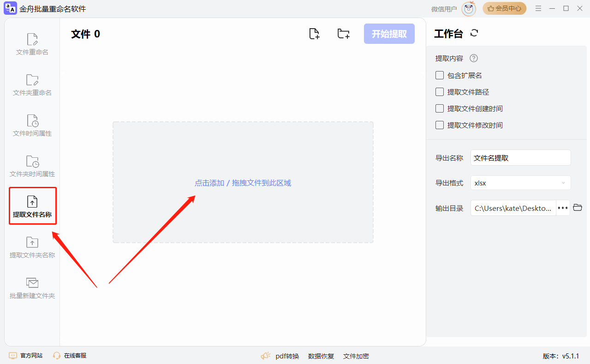Click the 文件 0 heading
Image resolution: width=590 pixels, height=364 pixels.
coord(85,34)
